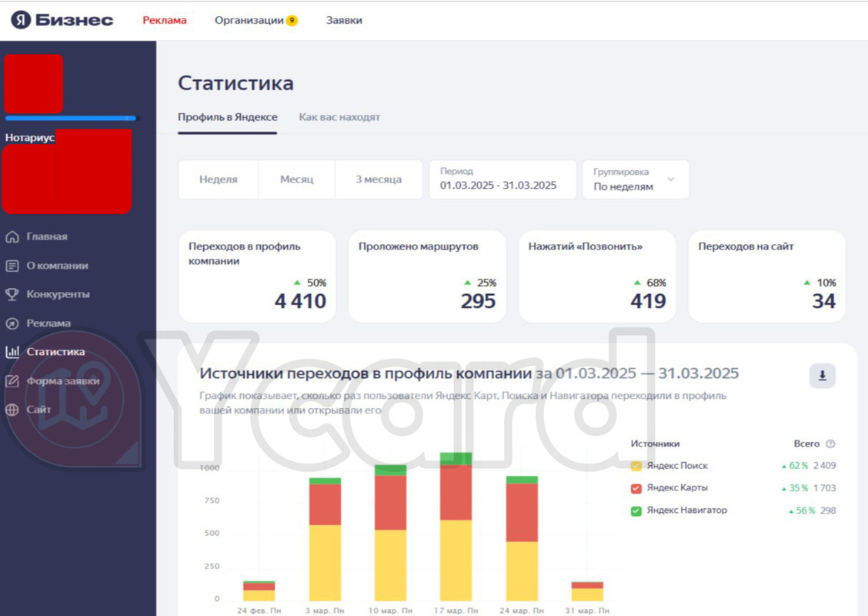
Task: Toggle the Яндекс Навигатор checkbox
Action: [636, 511]
